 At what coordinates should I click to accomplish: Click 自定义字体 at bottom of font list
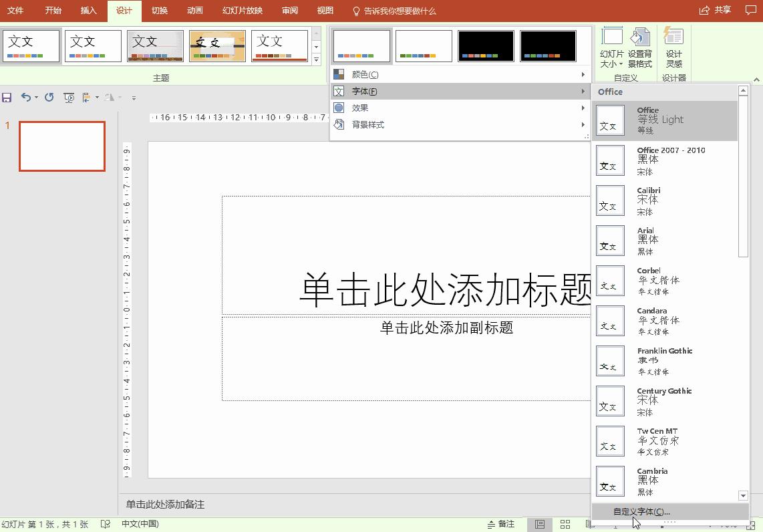(641, 511)
